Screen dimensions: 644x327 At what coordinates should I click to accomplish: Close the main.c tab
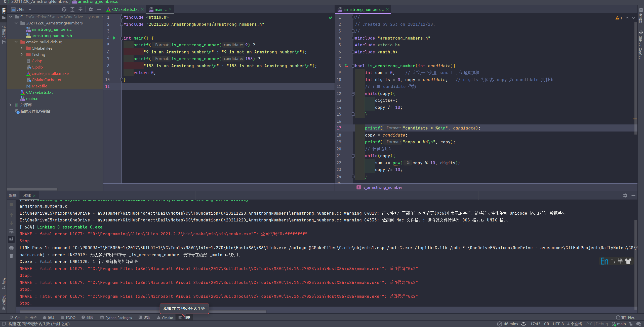170,9
